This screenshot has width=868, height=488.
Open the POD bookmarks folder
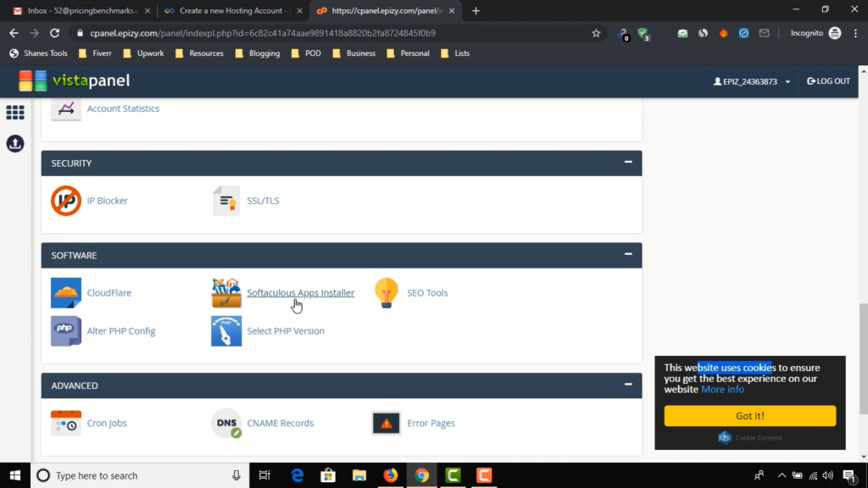click(306, 53)
